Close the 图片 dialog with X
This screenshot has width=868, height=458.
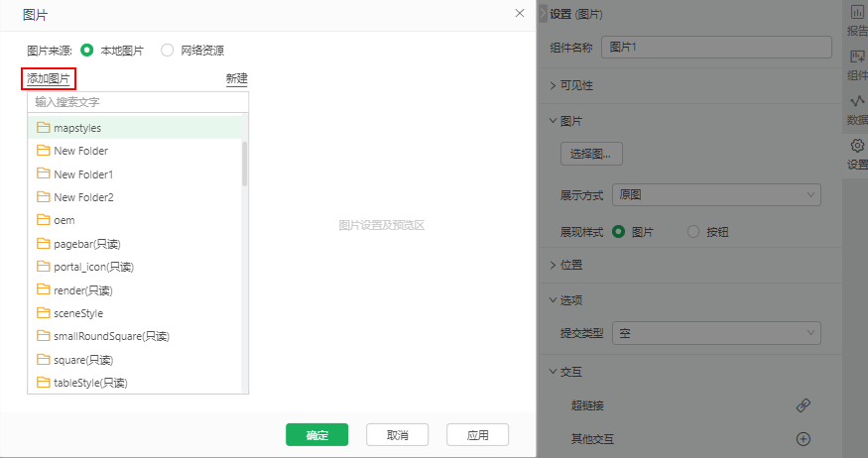(520, 13)
